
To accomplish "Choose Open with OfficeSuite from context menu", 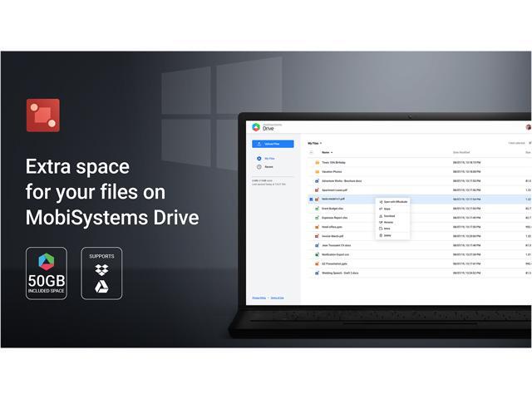I will click(393, 202).
